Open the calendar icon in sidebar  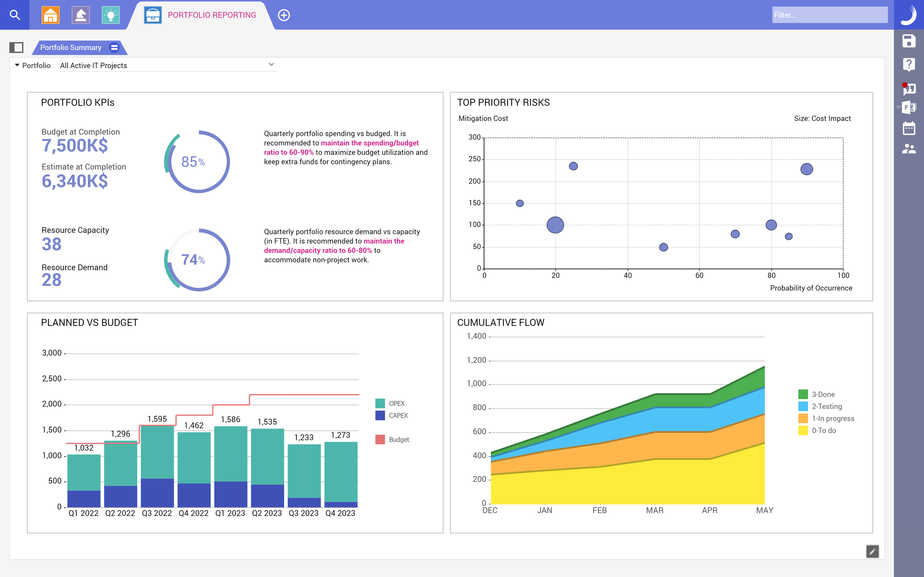[x=909, y=128]
